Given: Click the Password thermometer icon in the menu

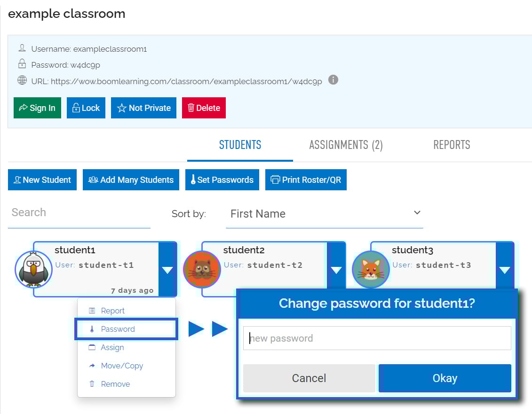Looking at the screenshot, I should 92,329.
